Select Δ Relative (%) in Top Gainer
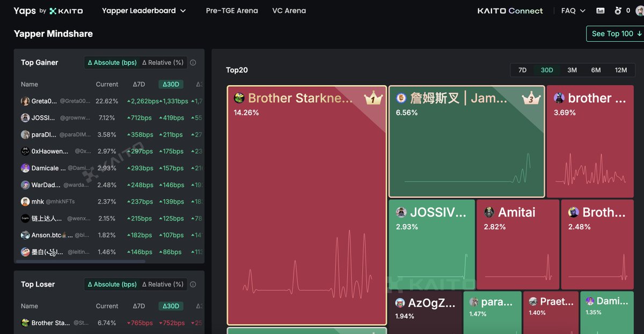 point(163,63)
